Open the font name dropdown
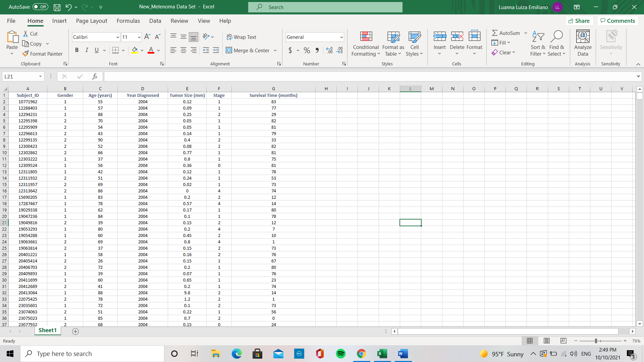This screenshot has height=362, width=644. (x=118, y=37)
